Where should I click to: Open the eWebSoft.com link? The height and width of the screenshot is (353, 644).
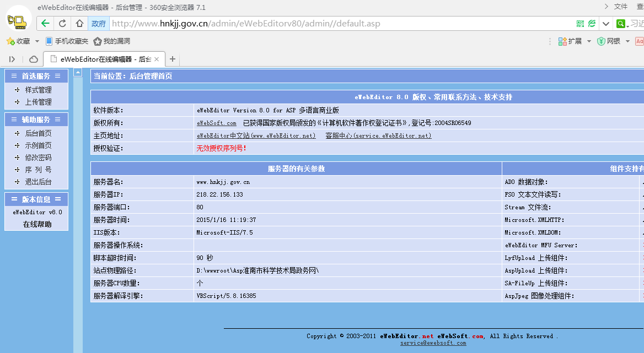tap(217, 123)
